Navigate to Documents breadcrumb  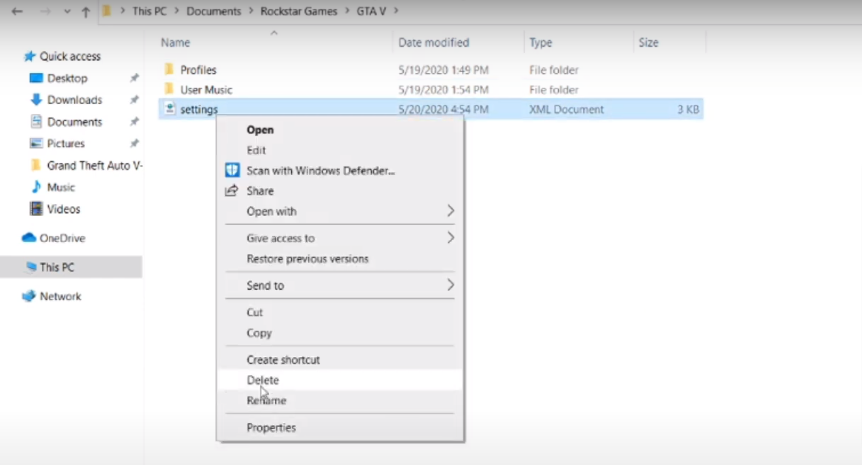point(213,11)
